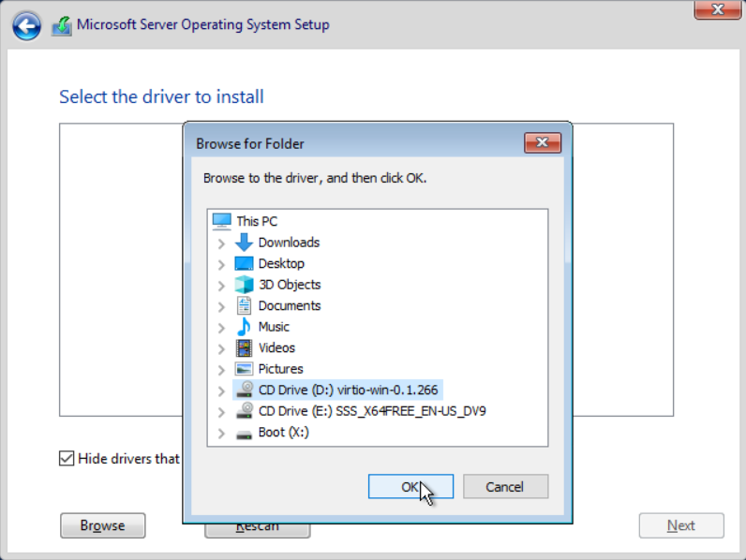
Task: Click the Pictures folder icon
Action: (x=244, y=369)
